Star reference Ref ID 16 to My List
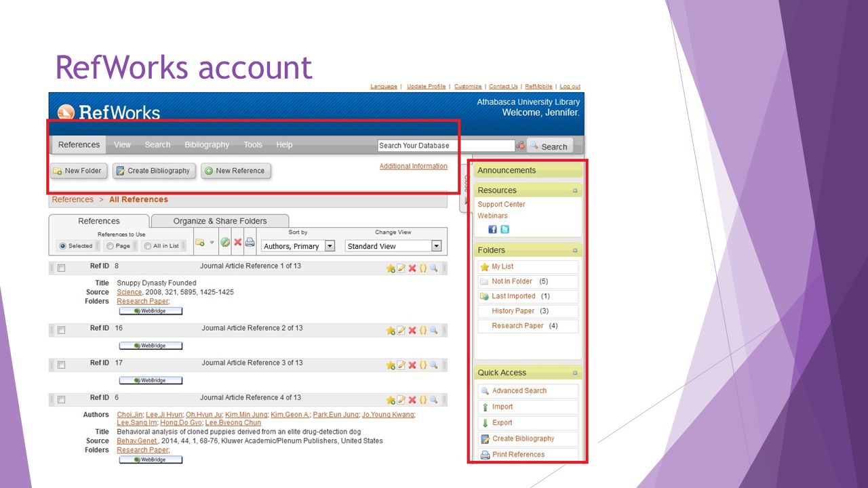This screenshot has width=868, height=488. [391, 330]
